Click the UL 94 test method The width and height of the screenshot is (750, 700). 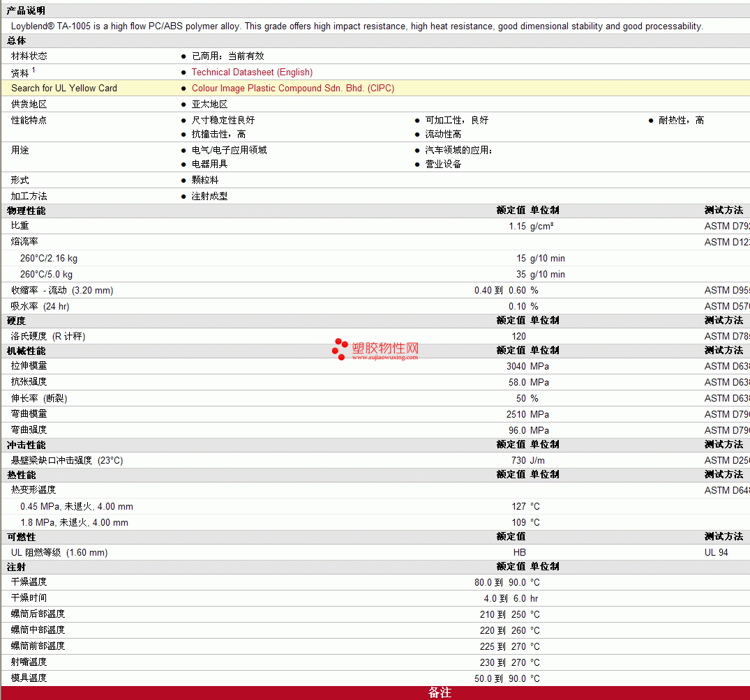(x=716, y=553)
